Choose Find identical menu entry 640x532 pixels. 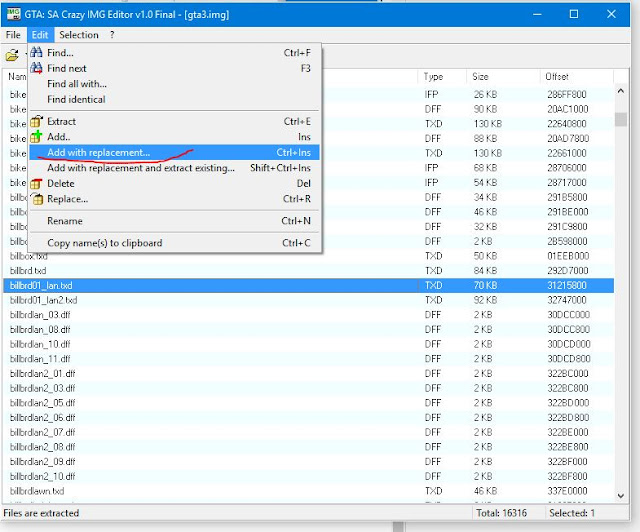click(174, 99)
